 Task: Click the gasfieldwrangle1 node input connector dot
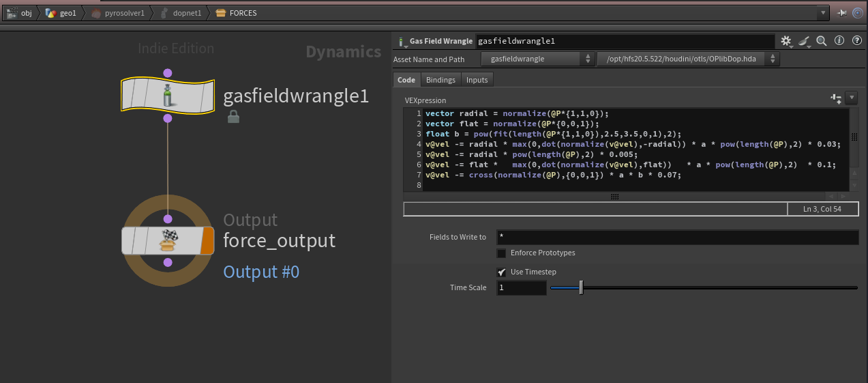point(168,73)
